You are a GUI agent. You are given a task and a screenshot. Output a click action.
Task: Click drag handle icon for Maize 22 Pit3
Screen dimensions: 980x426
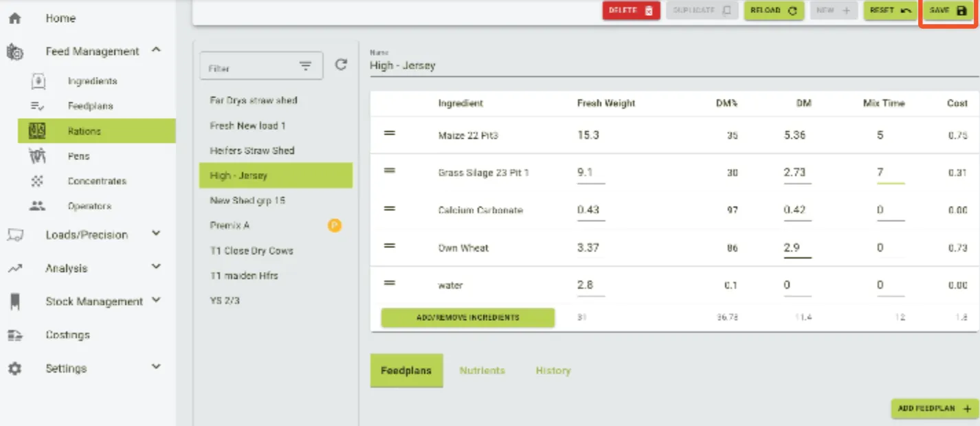pos(389,133)
